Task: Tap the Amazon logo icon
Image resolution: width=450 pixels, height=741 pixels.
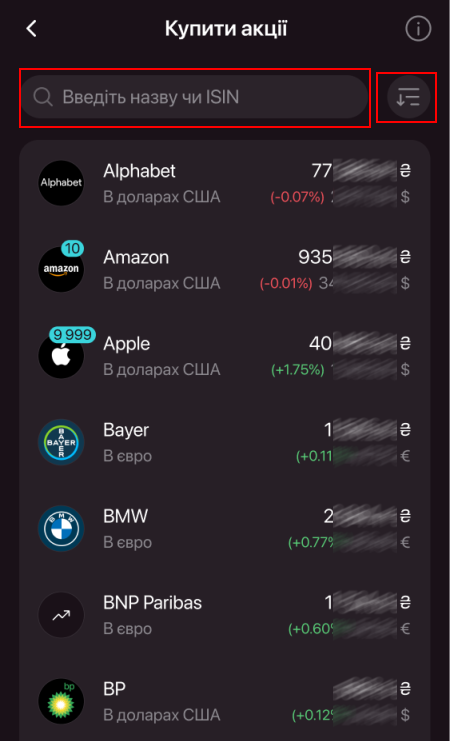Action: [x=61, y=269]
